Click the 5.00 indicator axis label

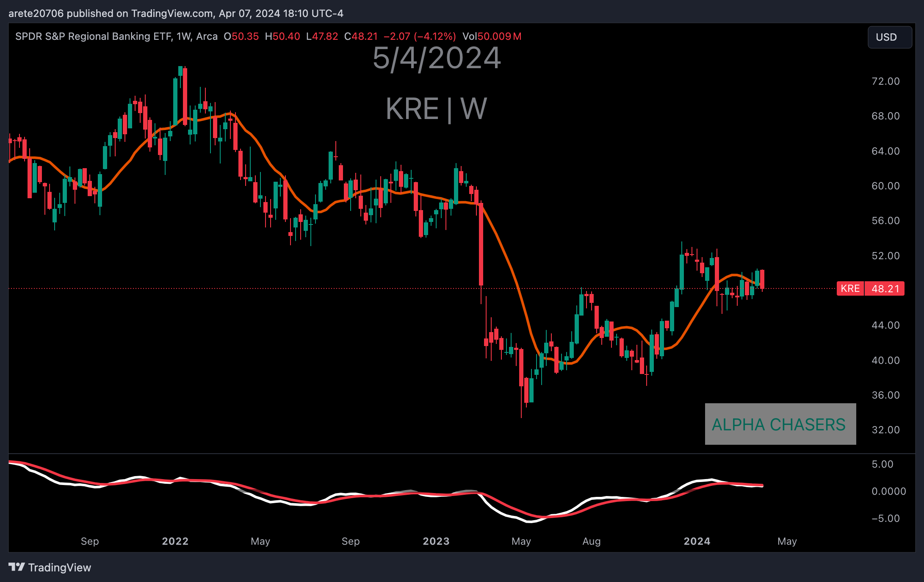pos(883,464)
